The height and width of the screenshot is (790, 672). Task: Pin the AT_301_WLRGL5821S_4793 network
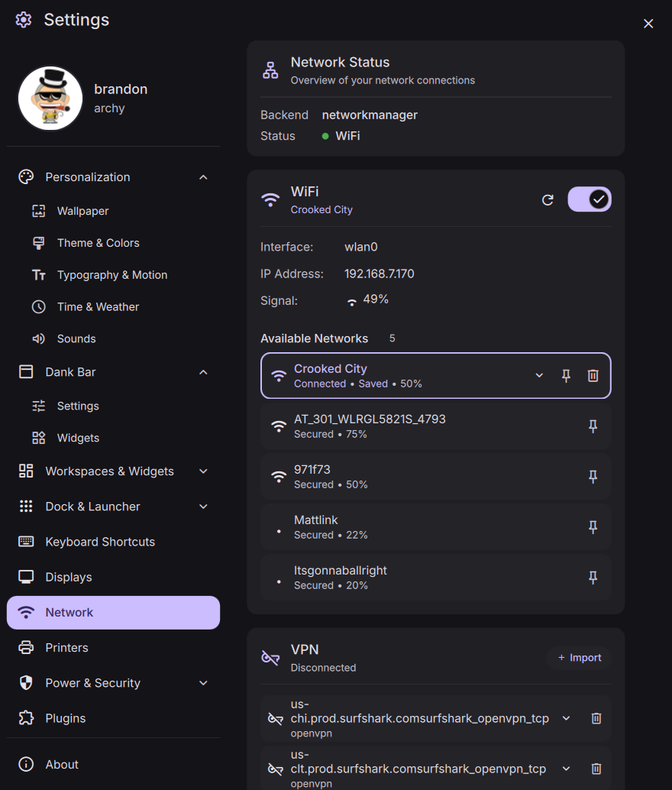593,426
